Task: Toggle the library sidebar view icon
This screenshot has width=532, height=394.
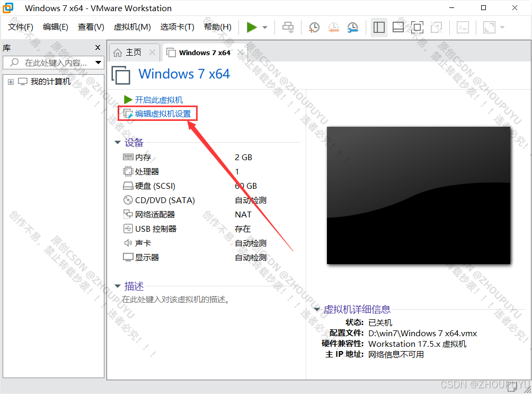Action: pyautogui.click(x=379, y=27)
